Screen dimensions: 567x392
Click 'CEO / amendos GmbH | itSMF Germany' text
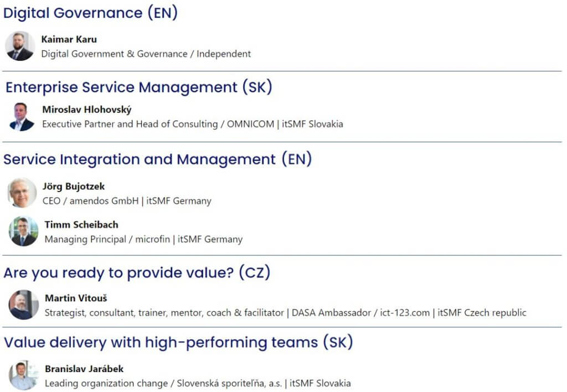[x=127, y=200]
